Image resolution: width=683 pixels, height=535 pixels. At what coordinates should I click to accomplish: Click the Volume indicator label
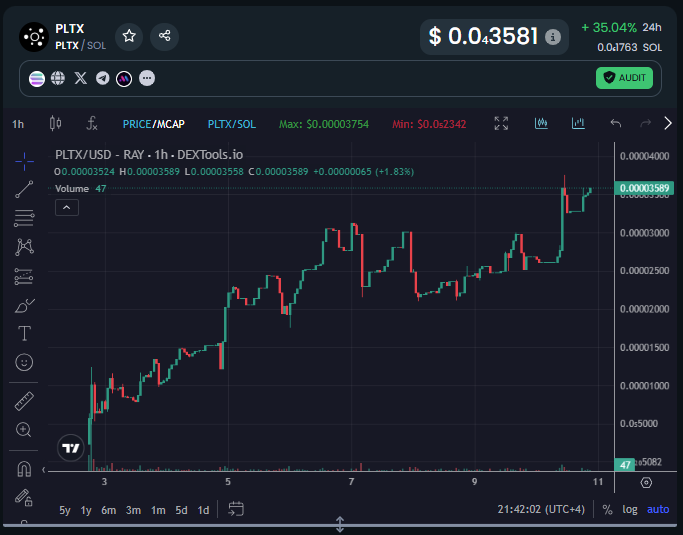pos(72,189)
